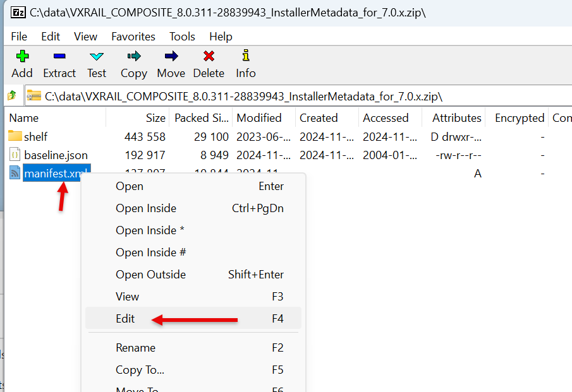Image resolution: width=572 pixels, height=392 pixels.
Task: Choose Open Inside with Ctrl+PgDn shortcut
Action: click(193, 208)
